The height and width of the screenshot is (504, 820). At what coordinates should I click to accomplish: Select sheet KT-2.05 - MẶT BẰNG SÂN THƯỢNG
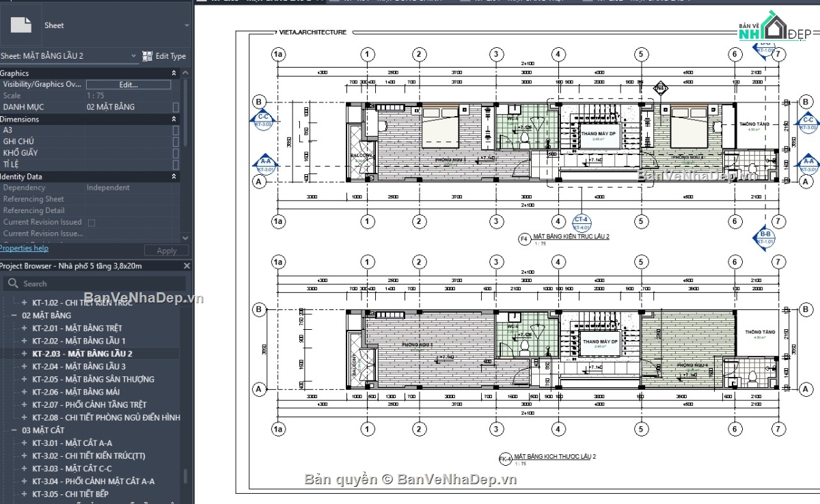[93, 379]
